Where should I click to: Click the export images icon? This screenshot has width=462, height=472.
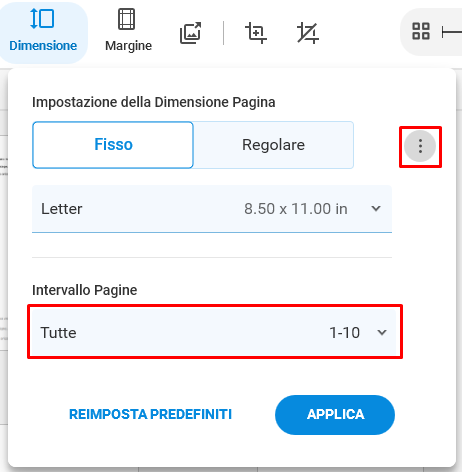click(191, 33)
